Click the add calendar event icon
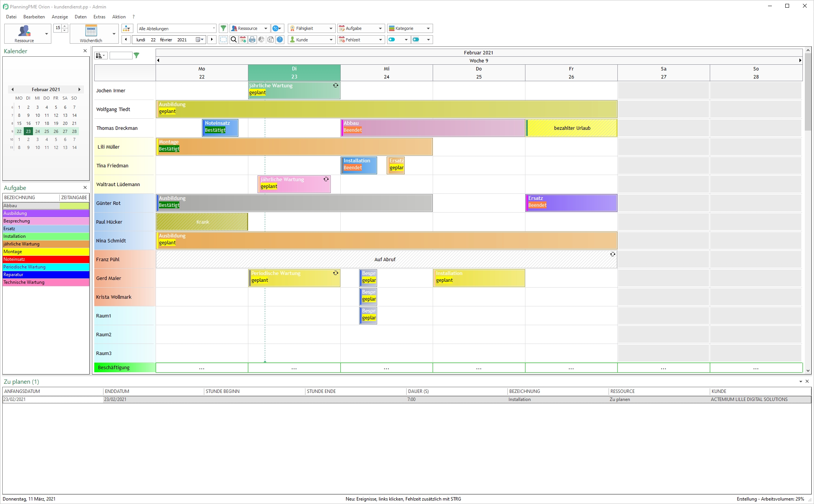 [243, 39]
